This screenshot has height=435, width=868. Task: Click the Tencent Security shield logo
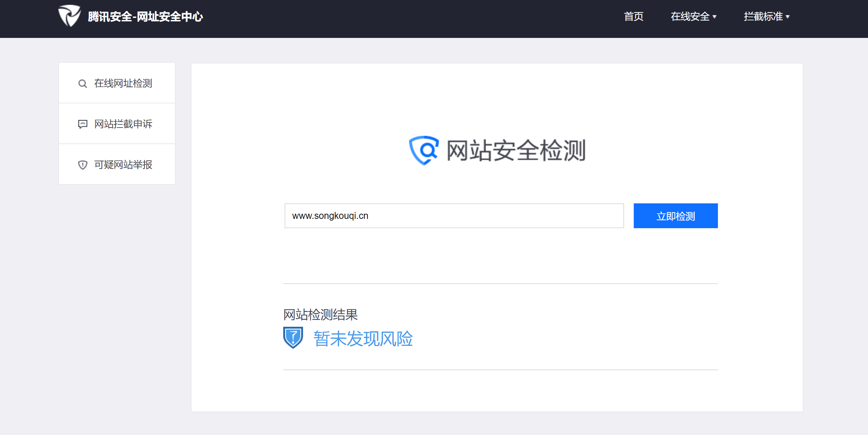(69, 16)
